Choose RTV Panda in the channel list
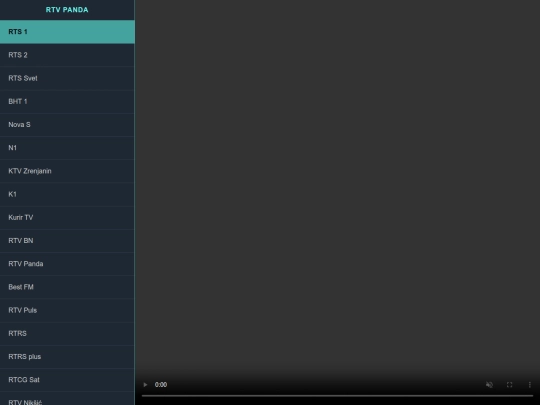Screen dimensions: 540x405 pos(67,264)
